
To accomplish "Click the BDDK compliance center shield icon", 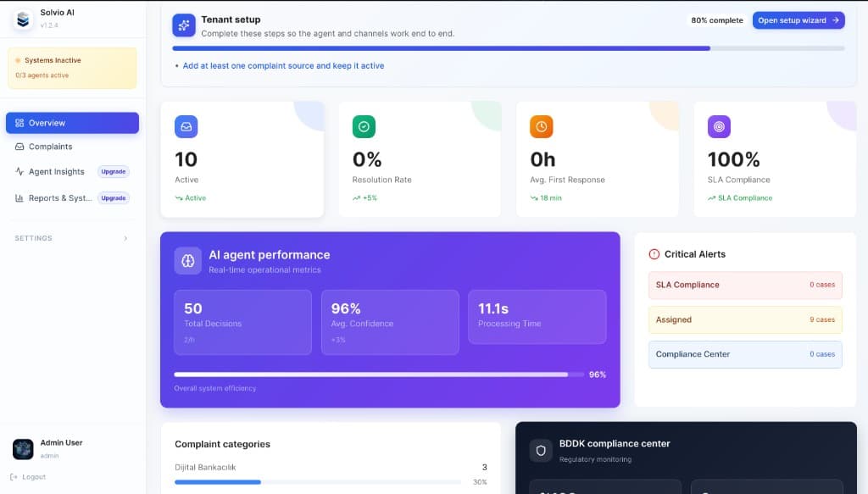I will click(541, 450).
